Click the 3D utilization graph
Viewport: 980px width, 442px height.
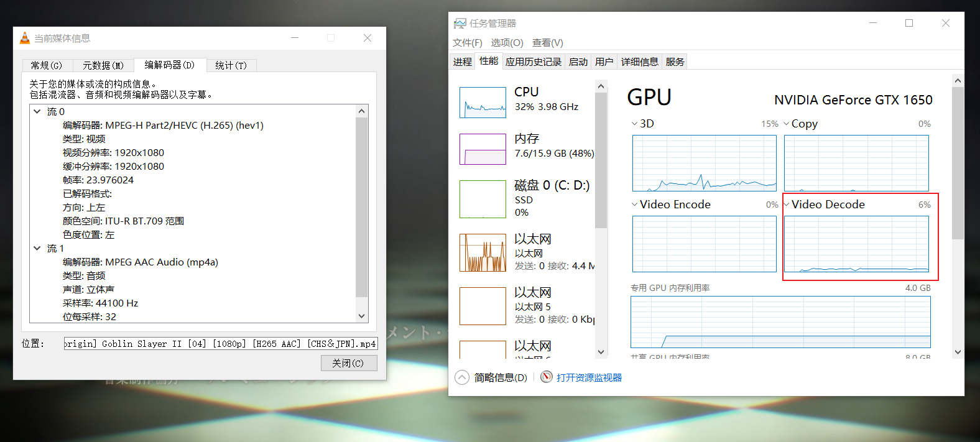[x=705, y=163]
